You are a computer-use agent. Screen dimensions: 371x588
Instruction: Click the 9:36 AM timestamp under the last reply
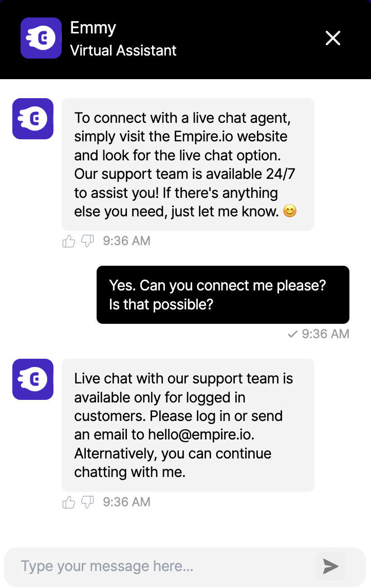pos(126,502)
